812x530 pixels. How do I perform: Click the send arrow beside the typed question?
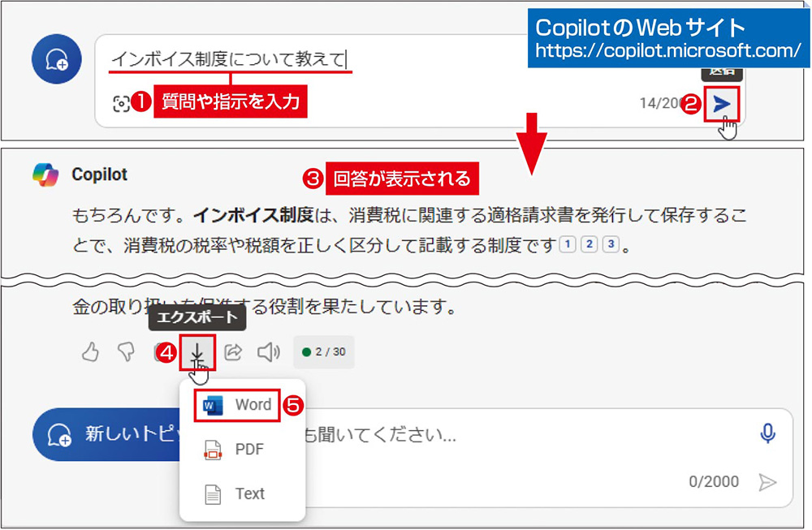pos(721,104)
